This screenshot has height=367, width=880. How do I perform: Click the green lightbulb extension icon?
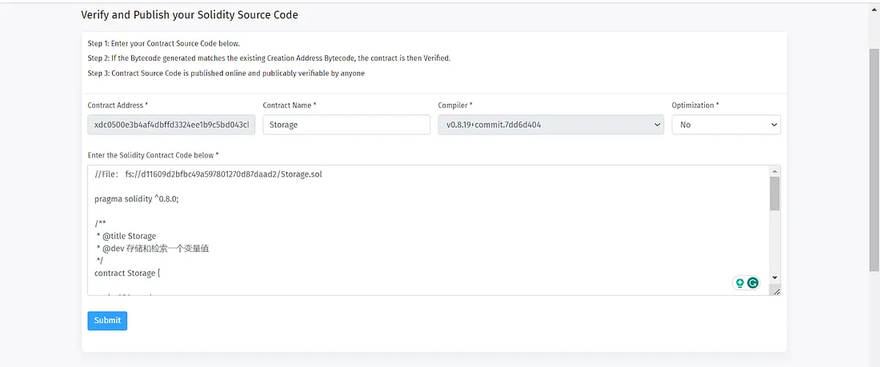(x=740, y=283)
